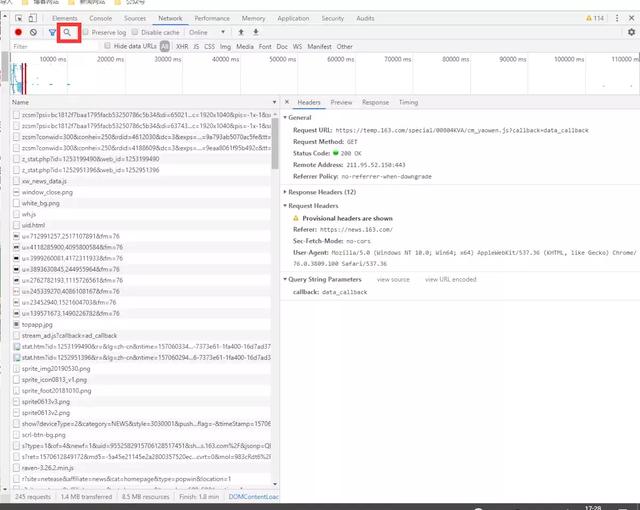Open the Online throttling dropdown
This screenshot has height=510, width=640.
pos(207,32)
